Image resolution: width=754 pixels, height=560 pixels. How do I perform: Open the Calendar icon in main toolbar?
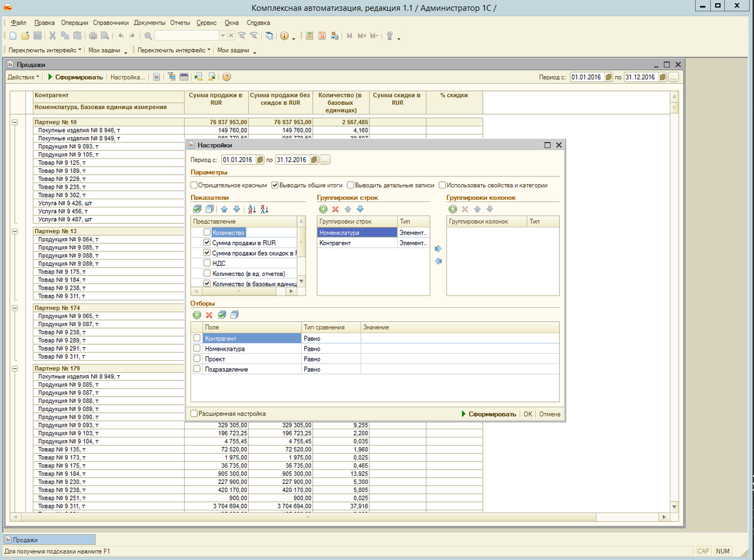pyautogui.click(x=322, y=36)
